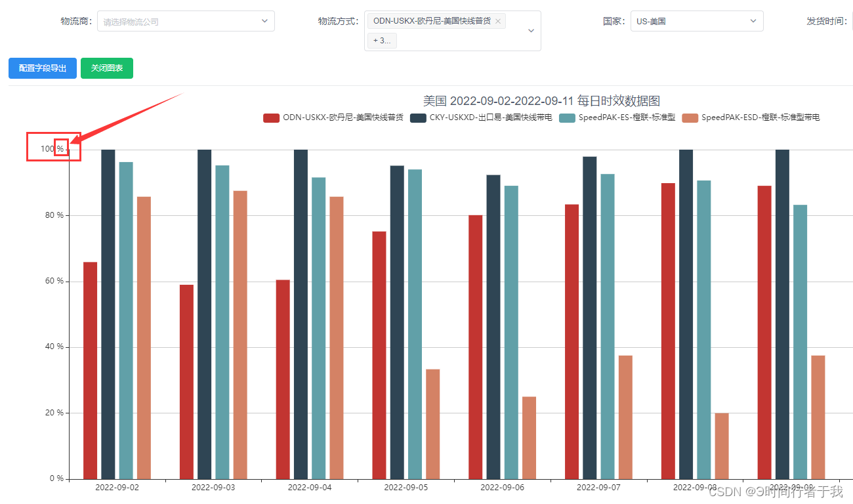
Task: Click the orange bar for 2022-09-03
Action: point(240,335)
